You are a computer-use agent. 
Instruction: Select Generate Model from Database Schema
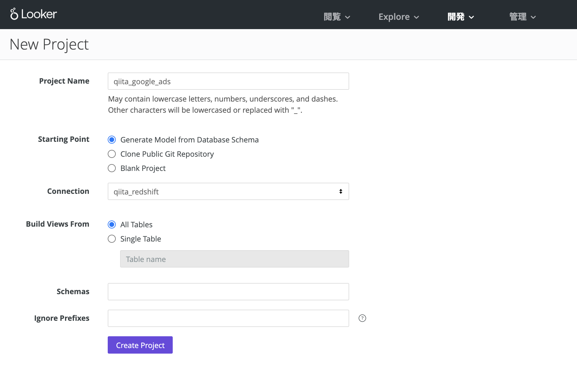click(x=112, y=140)
